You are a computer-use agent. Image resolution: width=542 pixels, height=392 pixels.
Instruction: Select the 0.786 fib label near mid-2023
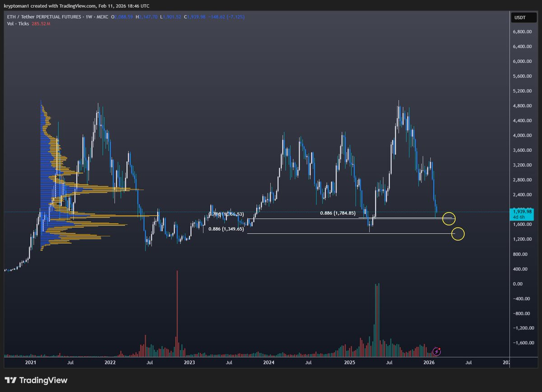227,214
